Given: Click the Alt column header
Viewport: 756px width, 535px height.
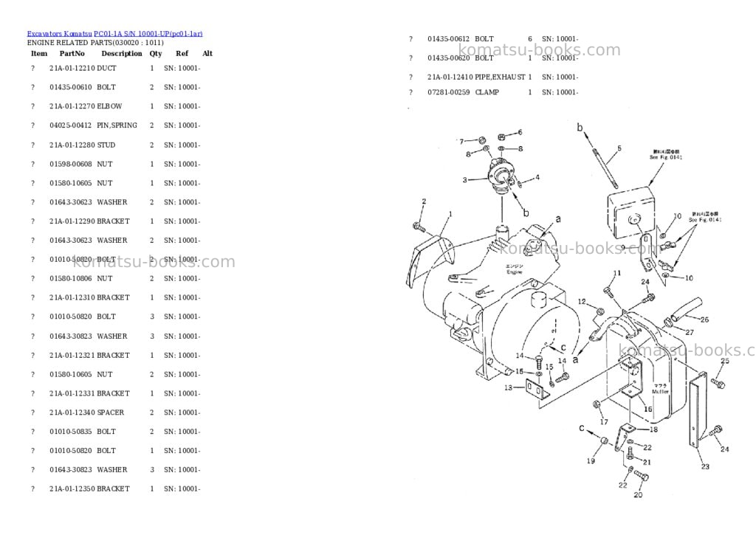Looking at the screenshot, I should point(207,53).
